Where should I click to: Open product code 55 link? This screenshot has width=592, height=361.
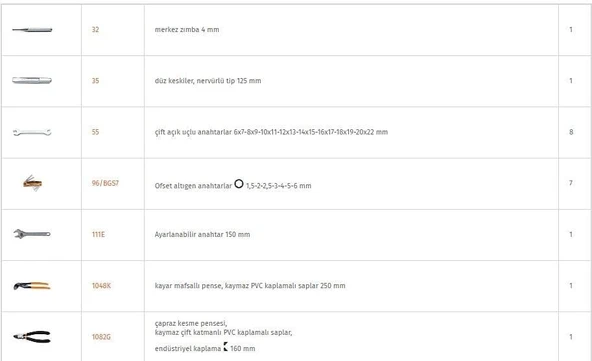point(95,132)
